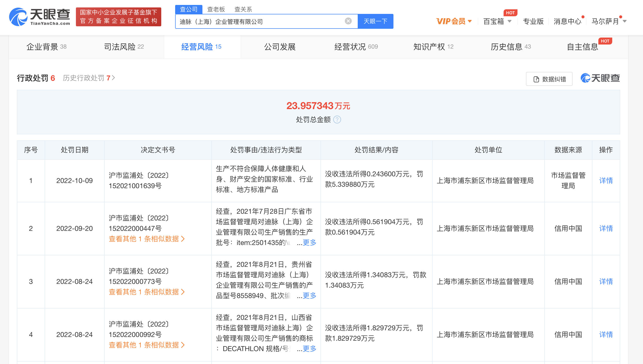Click the 天眼一下 search button
The image size is (643, 364).
coord(375,21)
